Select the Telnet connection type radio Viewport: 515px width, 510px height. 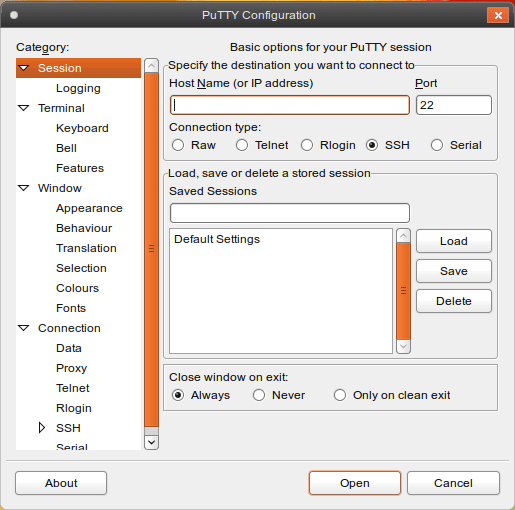[242, 145]
